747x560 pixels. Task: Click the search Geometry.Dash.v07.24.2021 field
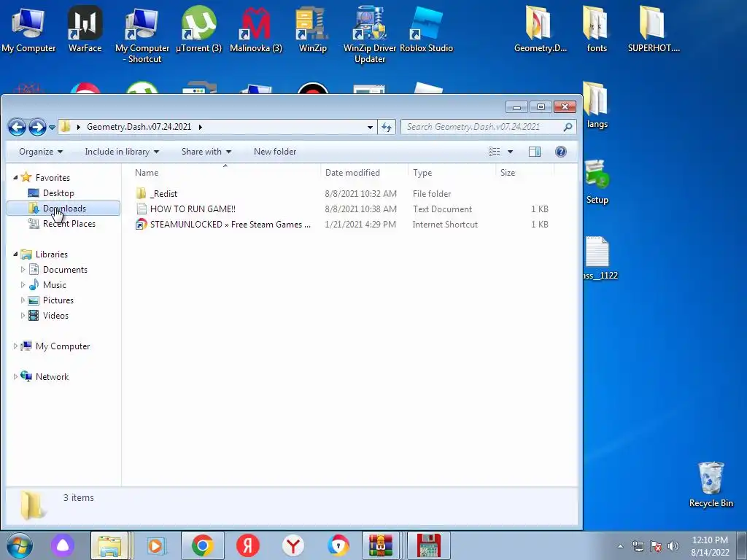click(x=481, y=127)
